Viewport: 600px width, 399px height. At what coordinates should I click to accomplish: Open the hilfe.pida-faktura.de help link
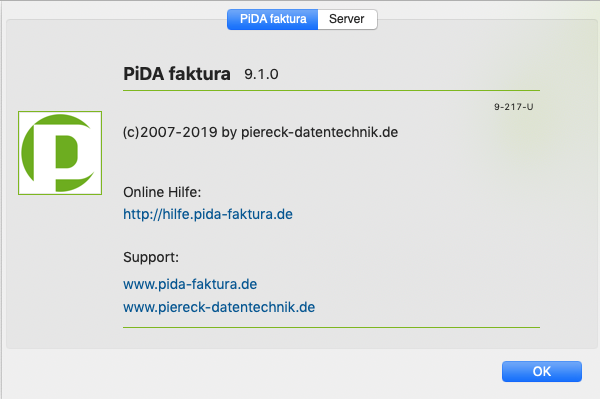(x=208, y=214)
